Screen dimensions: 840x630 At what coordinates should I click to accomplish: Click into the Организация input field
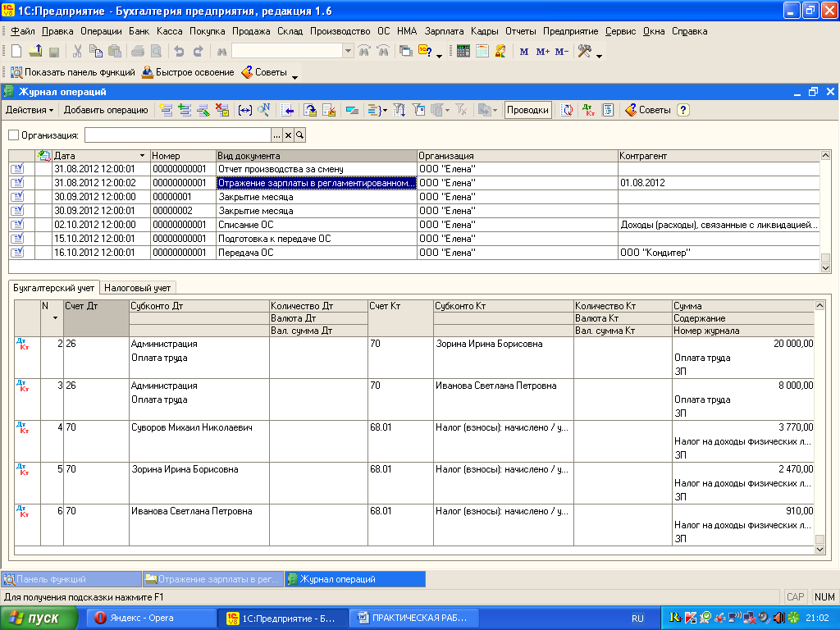pyautogui.click(x=178, y=135)
